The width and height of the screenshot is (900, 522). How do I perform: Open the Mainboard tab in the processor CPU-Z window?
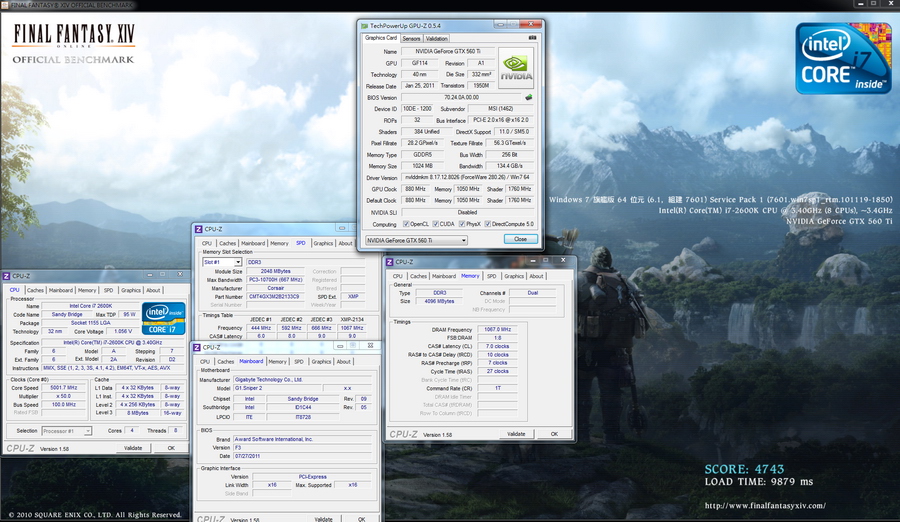tap(61, 290)
